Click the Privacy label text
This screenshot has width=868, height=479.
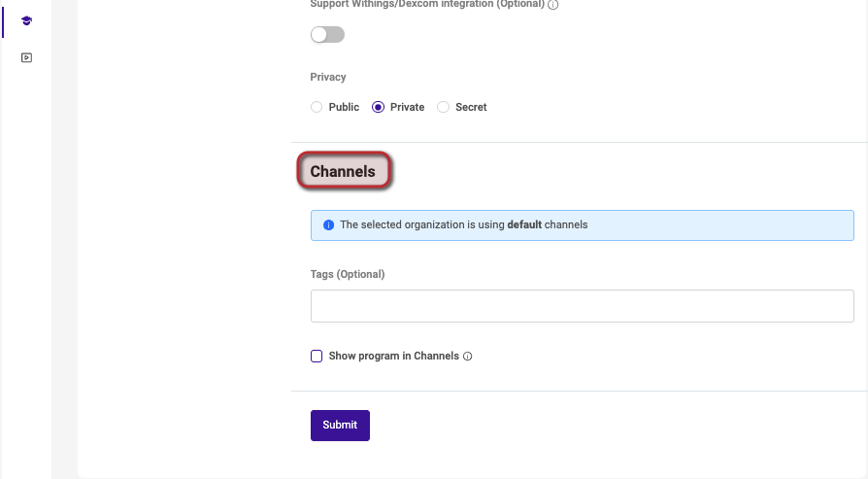click(328, 77)
